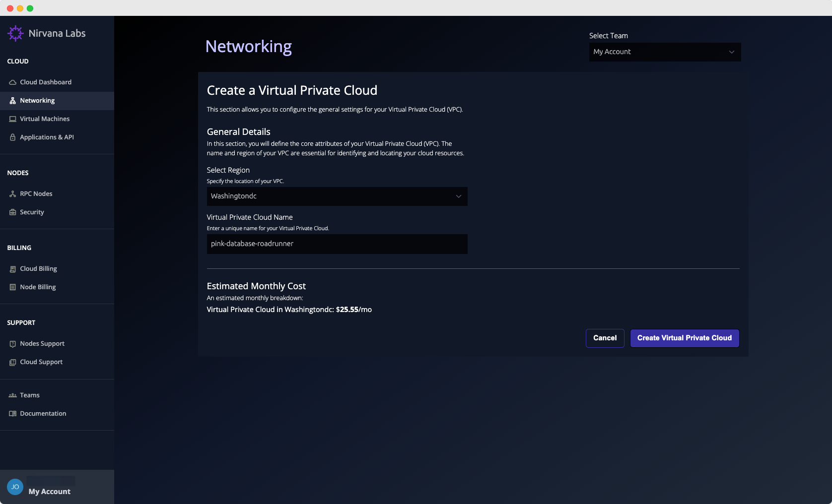Navigate to RPC Nodes

57,194
